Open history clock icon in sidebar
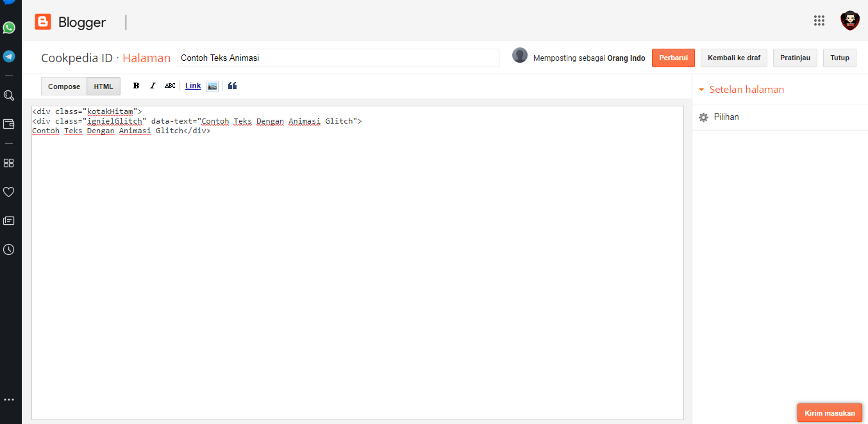This screenshot has height=424, width=868. [9, 249]
